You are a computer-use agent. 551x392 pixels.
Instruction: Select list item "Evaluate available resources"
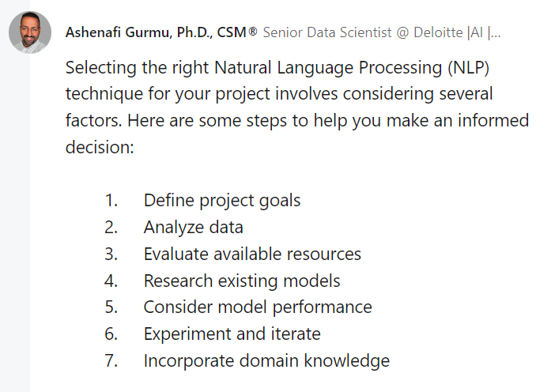click(x=252, y=254)
